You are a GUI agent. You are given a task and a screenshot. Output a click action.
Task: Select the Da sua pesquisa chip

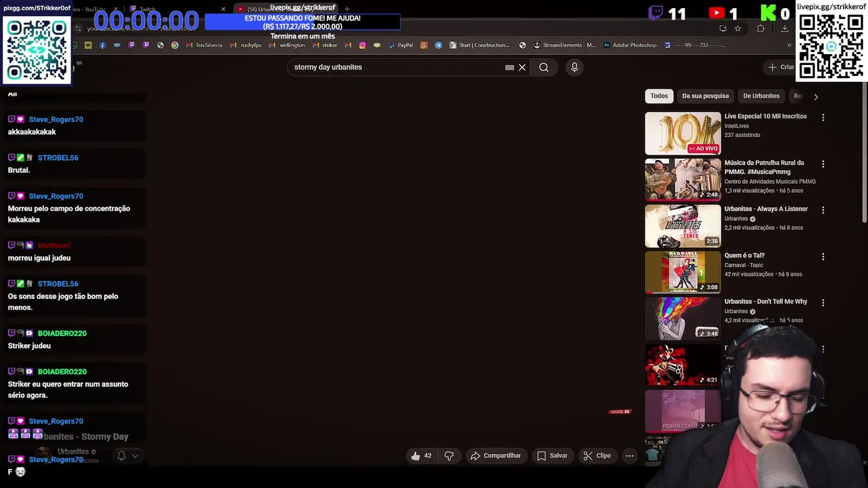pyautogui.click(x=705, y=96)
